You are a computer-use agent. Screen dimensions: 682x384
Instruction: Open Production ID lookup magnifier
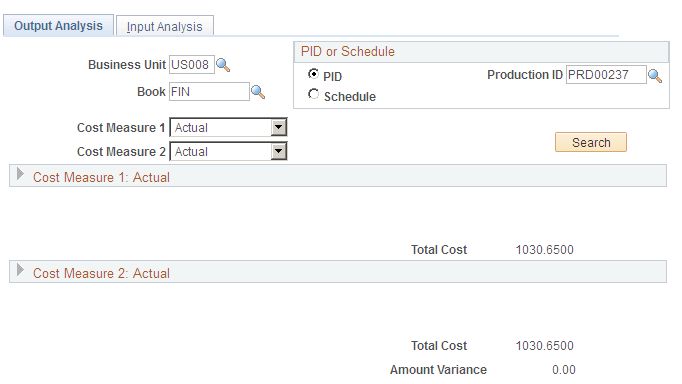point(655,76)
